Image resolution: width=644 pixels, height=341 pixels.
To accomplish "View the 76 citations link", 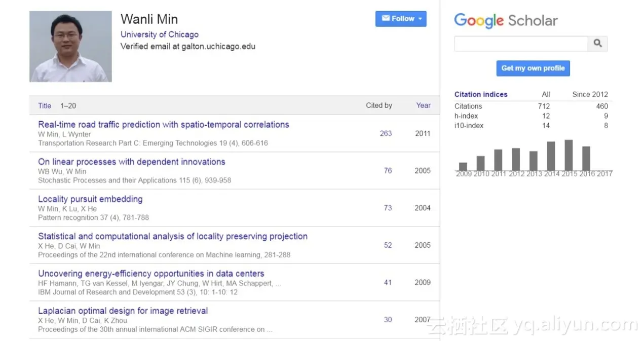I will [388, 171].
